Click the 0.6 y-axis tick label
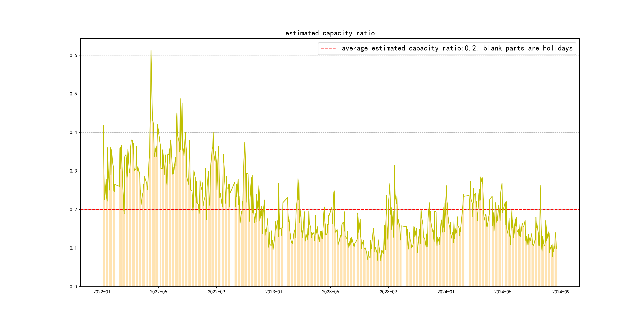Viewport: 644px width, 322px height. pos(73,55)
